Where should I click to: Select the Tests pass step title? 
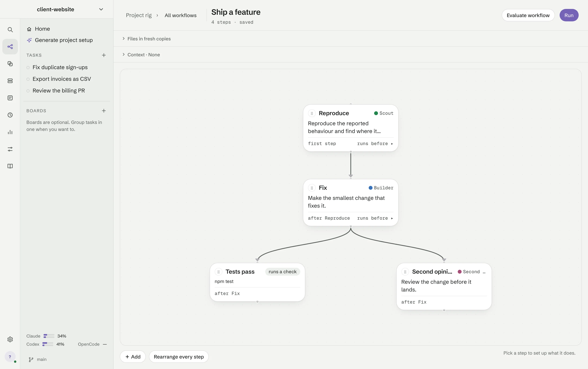[x=240, y=272]
